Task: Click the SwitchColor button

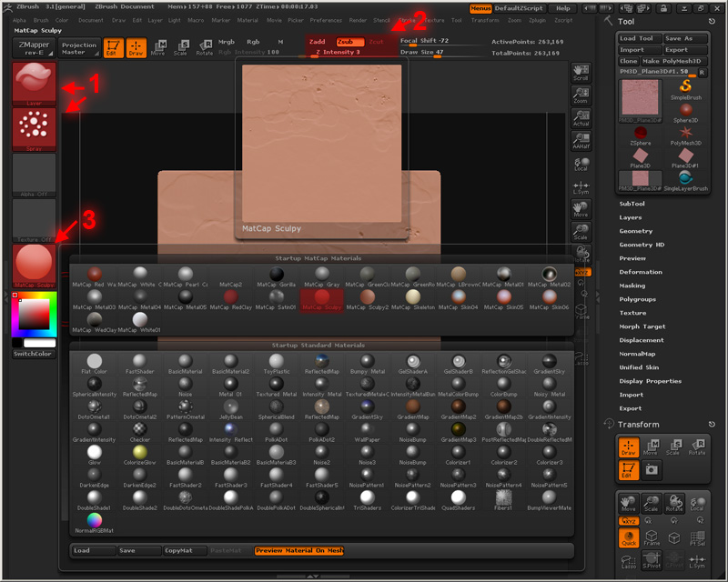Action: click(x=33, y=354)
